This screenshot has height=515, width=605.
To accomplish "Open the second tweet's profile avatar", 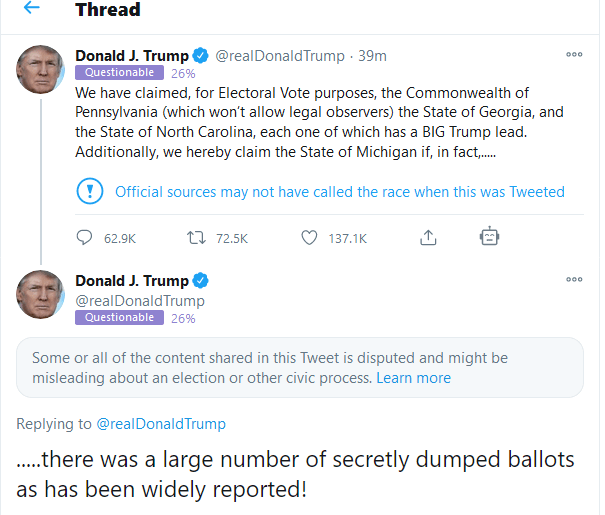I will 41,296.
